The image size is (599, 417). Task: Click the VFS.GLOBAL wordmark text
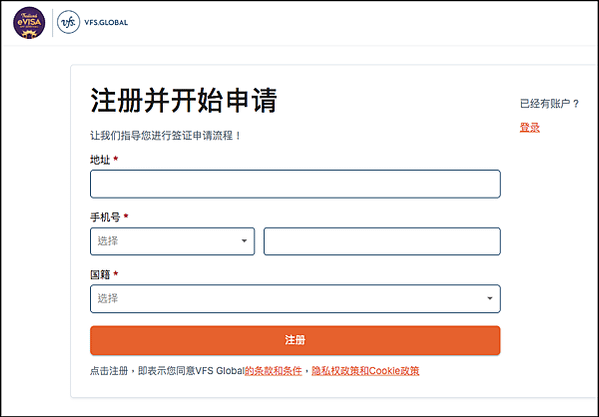coord(106,23)
